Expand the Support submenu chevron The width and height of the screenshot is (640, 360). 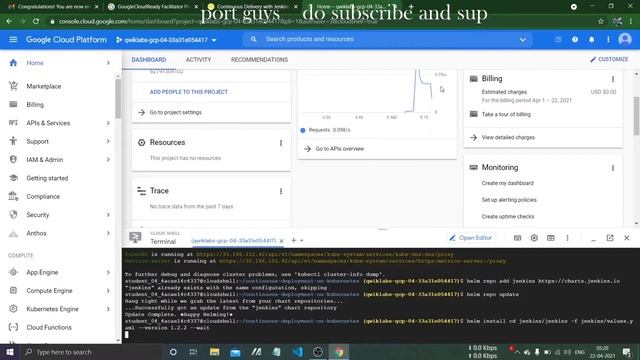pos(108,141)
